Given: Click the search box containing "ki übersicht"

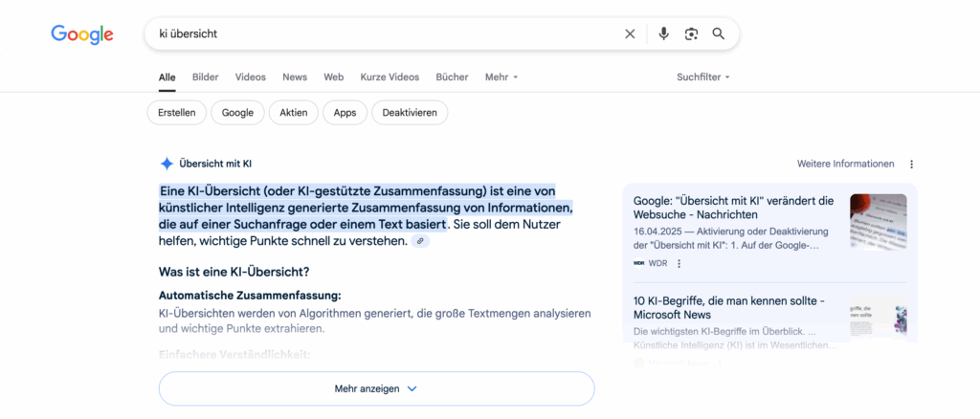Looking at the screenshot, I should (x=442, y=33).
